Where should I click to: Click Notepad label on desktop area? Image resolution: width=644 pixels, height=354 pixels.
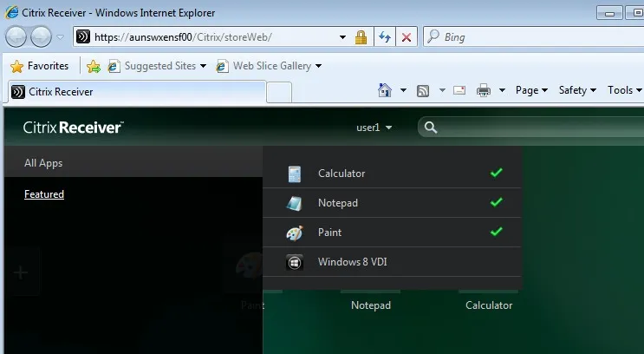click(371, 305)
